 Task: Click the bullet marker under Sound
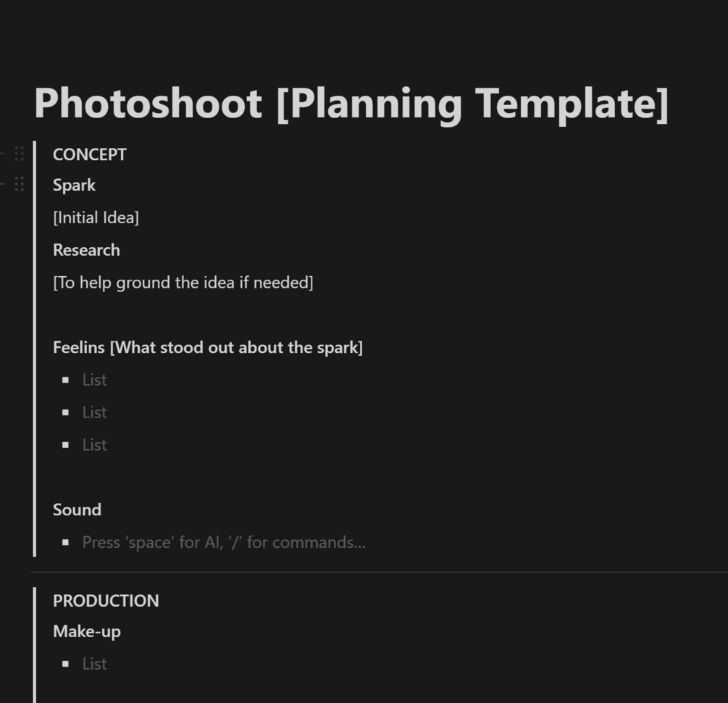point(66,542)
